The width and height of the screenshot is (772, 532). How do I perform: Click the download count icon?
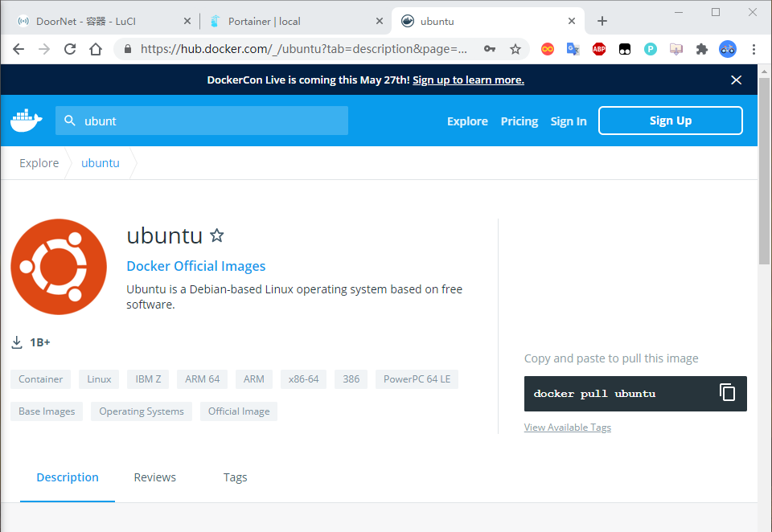(x=17, y=342)
